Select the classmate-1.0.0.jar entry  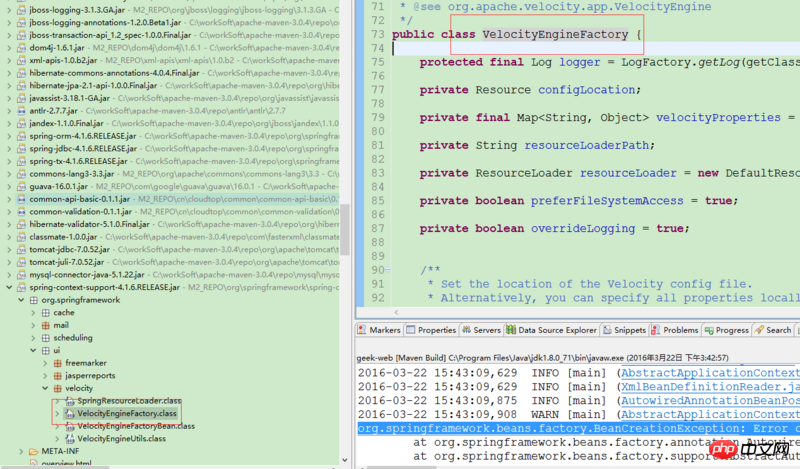point(63,237)
